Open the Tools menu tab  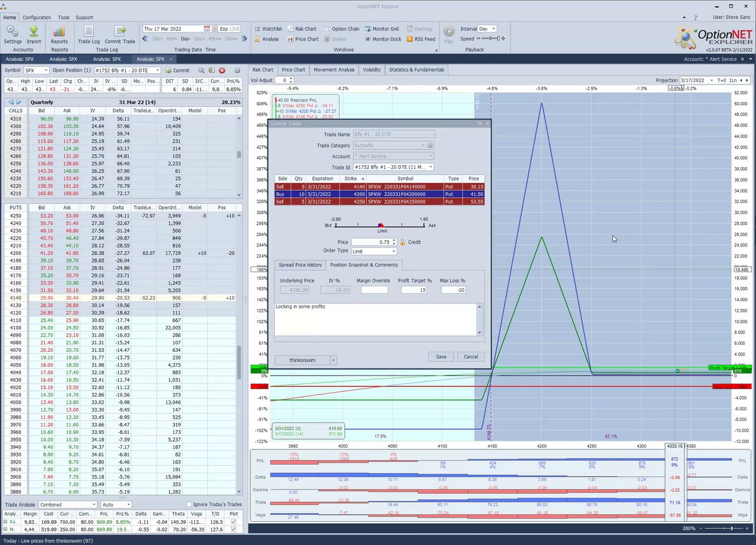click(63, 17)
